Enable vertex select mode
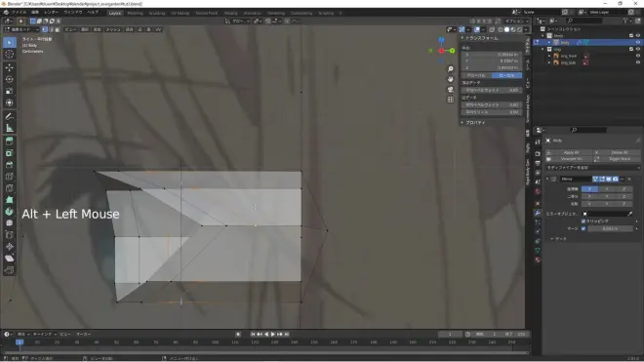 (45, 29)
